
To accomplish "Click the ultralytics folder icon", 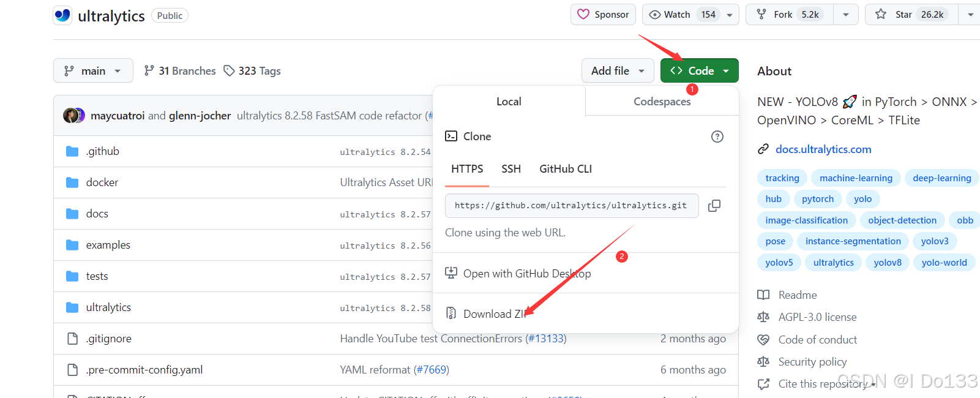I will pyautogui.click(x=72, y=307).
